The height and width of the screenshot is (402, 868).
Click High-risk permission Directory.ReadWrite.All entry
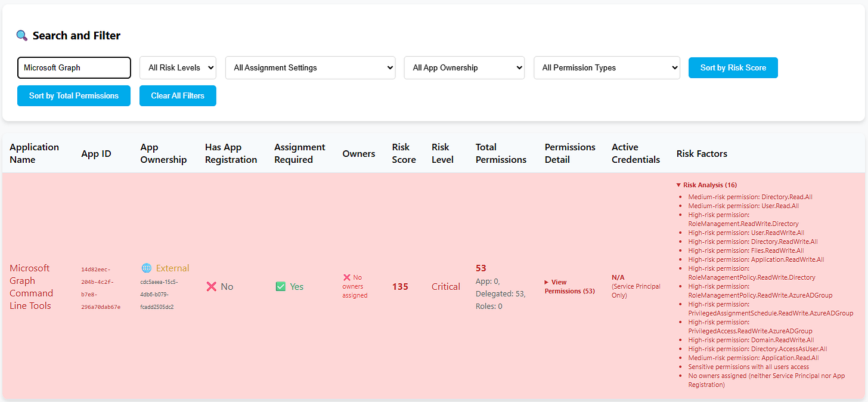(753, 242)
